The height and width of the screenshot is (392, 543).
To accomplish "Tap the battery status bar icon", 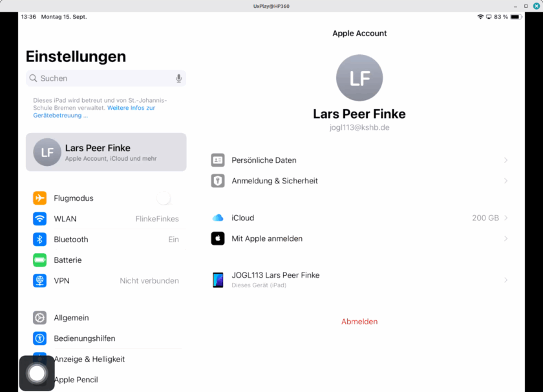I will [x=516, y=17].
